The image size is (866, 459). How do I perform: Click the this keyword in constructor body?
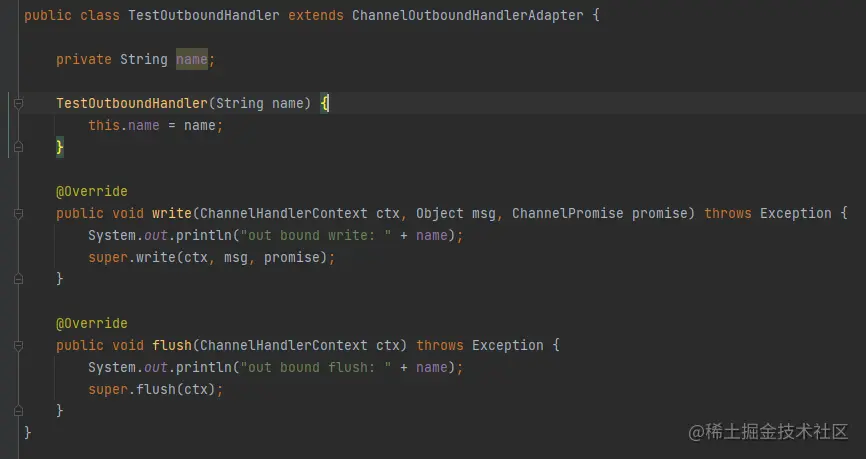[x=104, y=125]
